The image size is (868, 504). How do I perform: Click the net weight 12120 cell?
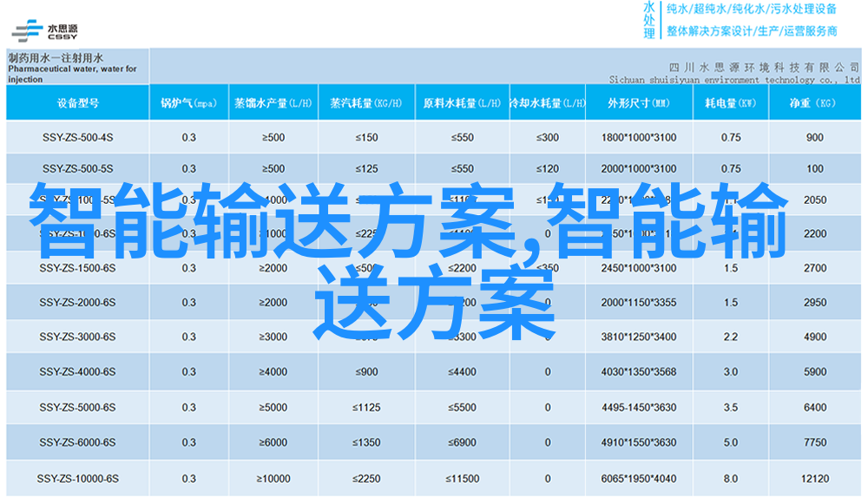(x=815, y=479)
